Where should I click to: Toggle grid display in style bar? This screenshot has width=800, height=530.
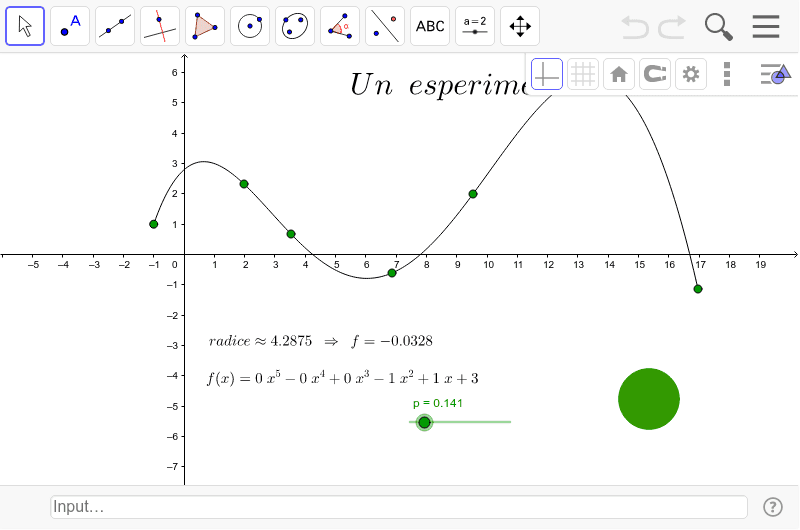point(583,74)
